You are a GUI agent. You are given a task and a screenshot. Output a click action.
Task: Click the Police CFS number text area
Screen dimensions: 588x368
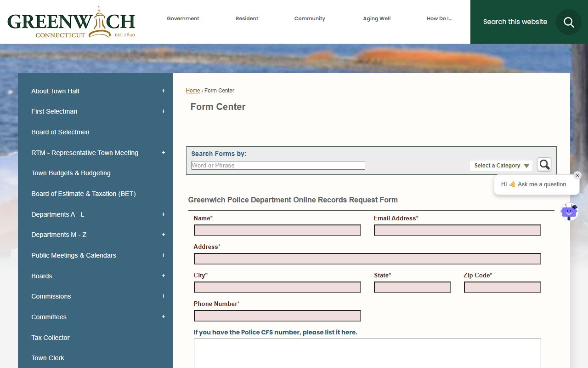pos(367,353)
